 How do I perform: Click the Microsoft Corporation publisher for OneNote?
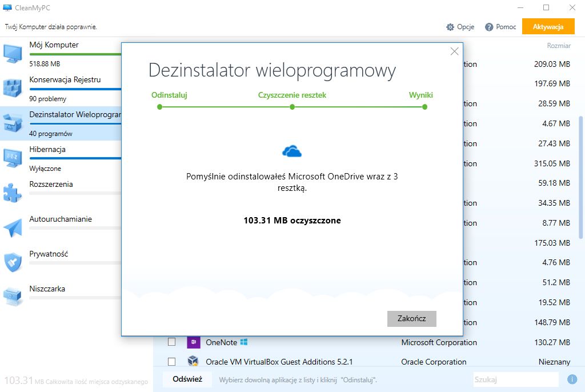coord(439,342)
